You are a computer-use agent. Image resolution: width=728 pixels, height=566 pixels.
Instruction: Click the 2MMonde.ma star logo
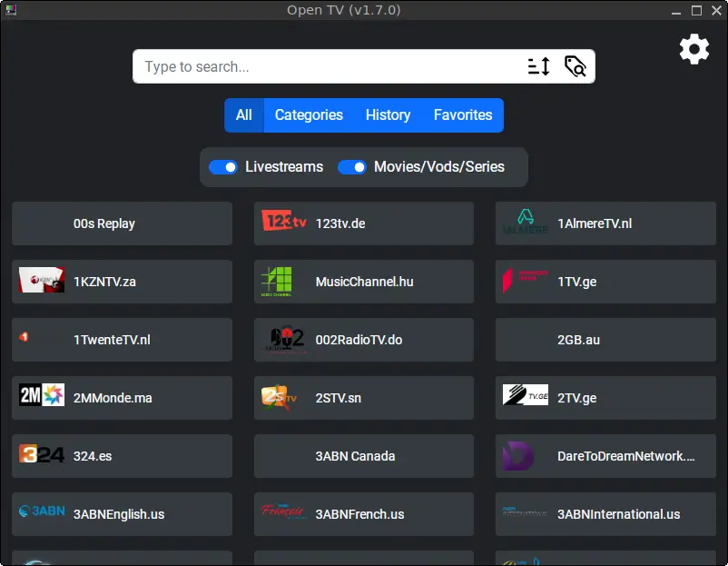42,395
